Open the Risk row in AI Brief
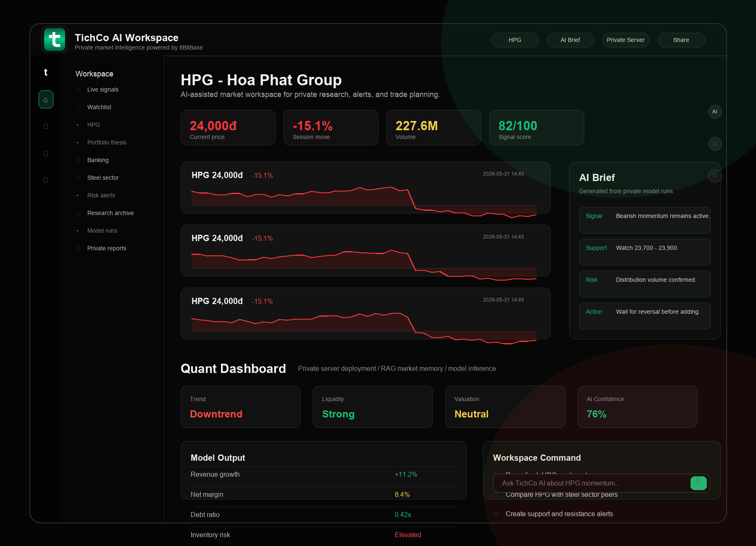The height and width of the screenshot is (546, 756). pos(645,284)
